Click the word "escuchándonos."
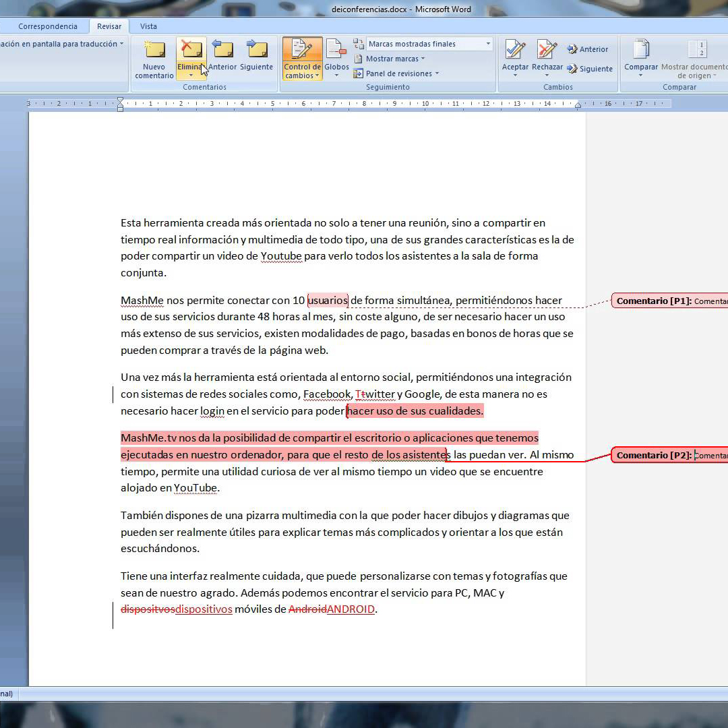 click(160, 548)
